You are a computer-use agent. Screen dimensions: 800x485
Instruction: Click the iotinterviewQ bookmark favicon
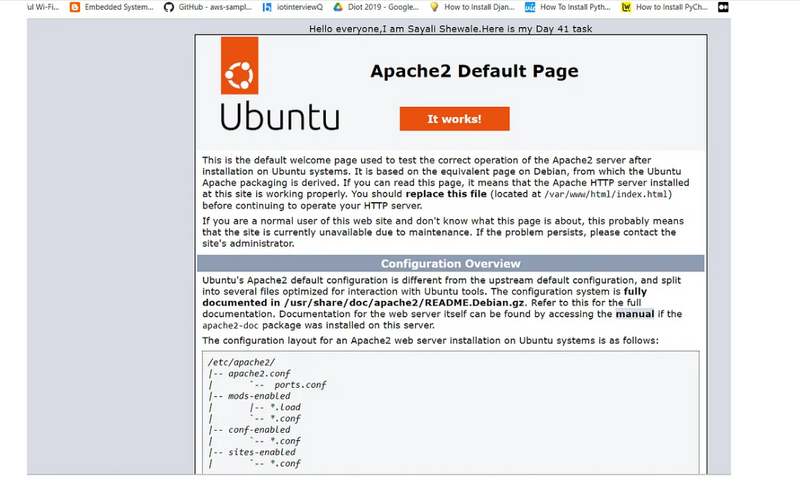[266, 7]
